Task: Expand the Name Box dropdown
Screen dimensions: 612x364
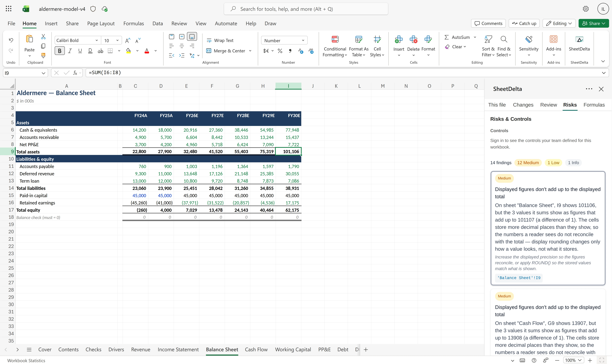Action: 43,73
